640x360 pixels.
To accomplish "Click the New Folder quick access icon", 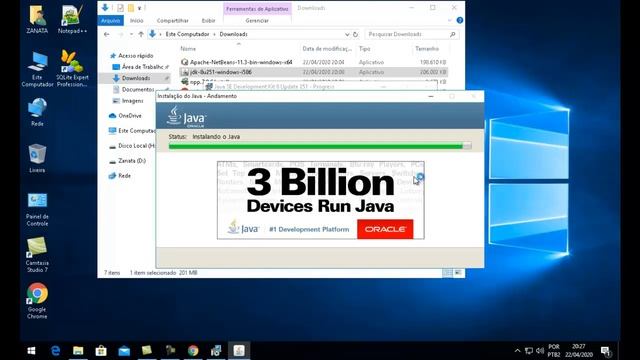I will tap(131, 8).
